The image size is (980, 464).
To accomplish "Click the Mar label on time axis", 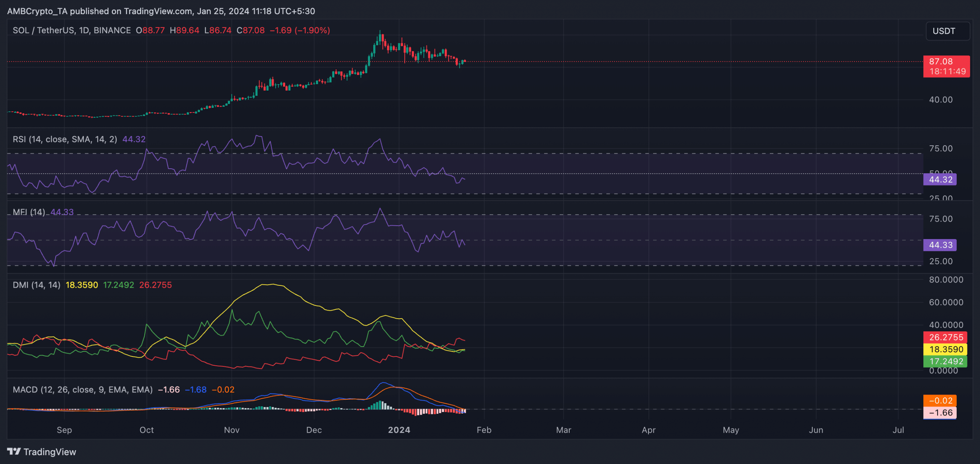I will click(563, 430).
